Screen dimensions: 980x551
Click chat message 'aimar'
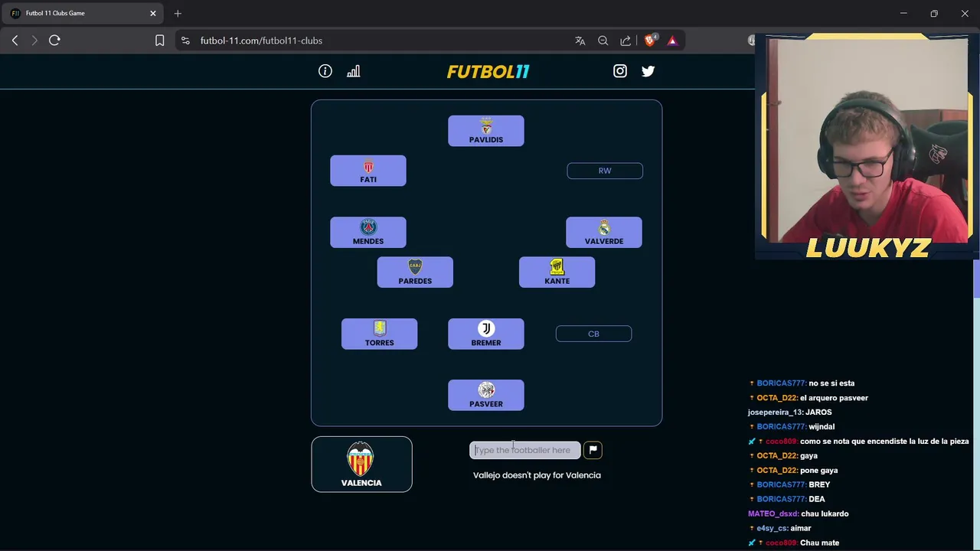801,528
